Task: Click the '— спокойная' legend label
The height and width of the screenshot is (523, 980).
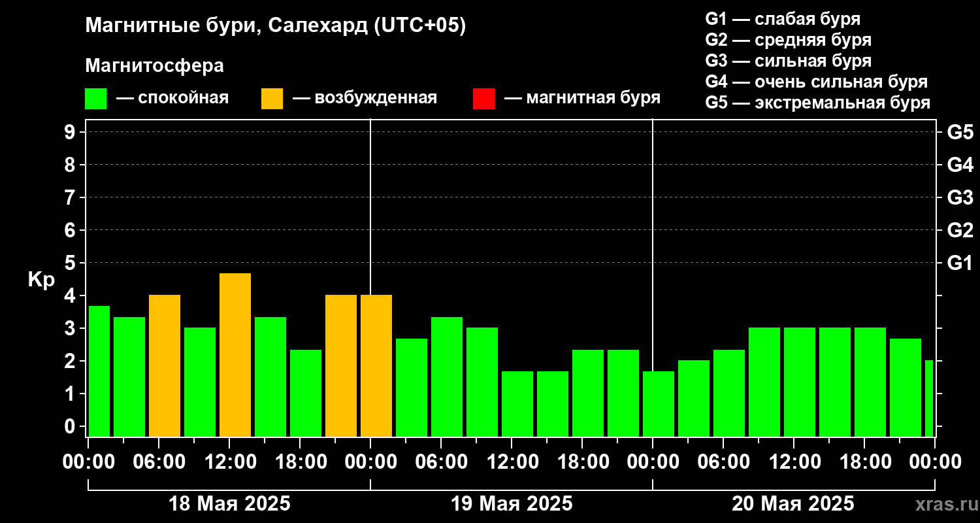Action: (172, 98)
